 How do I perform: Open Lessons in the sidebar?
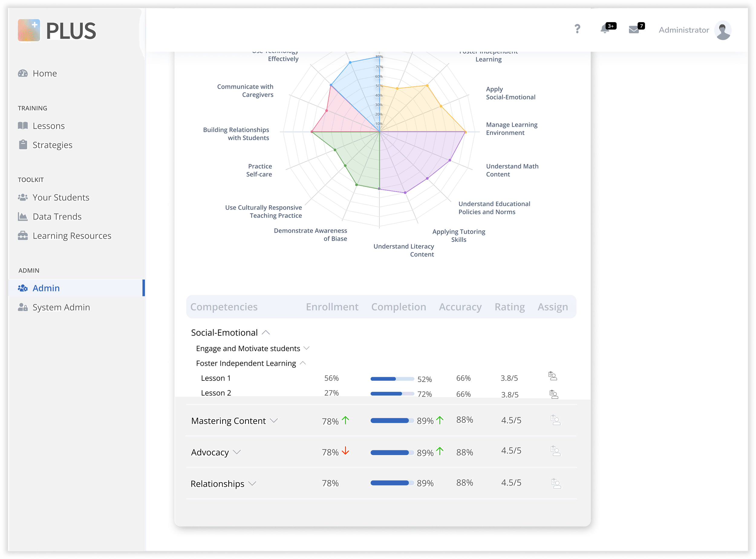pyautogui.click(x=48, y=126)
